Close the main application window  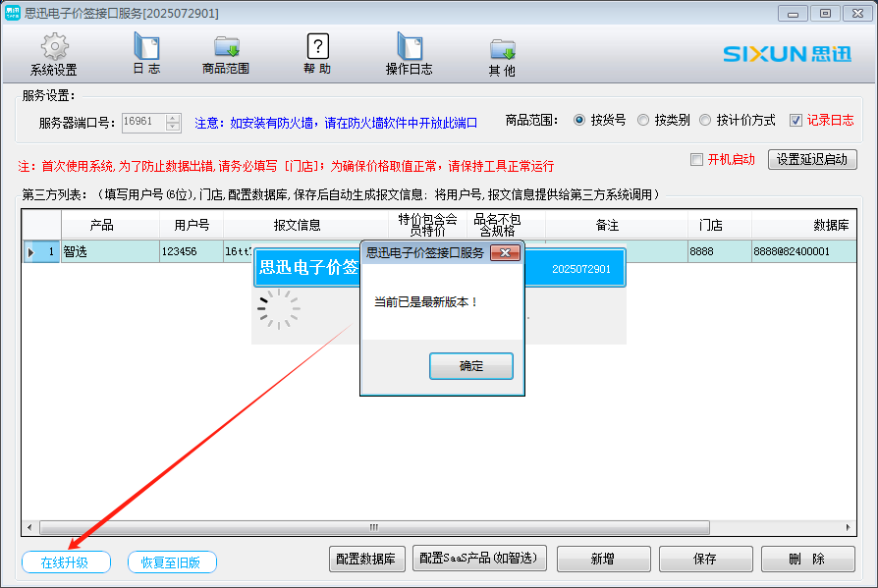857,14
